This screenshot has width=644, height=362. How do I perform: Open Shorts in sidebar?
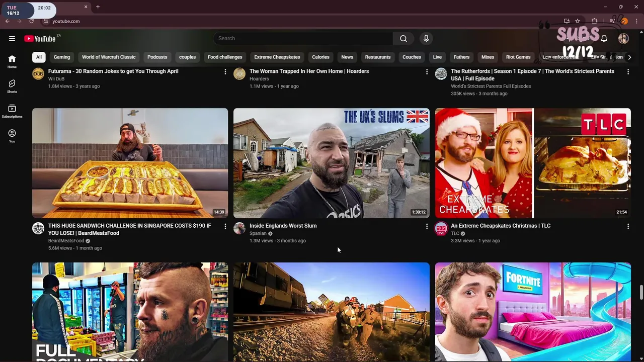12,86
